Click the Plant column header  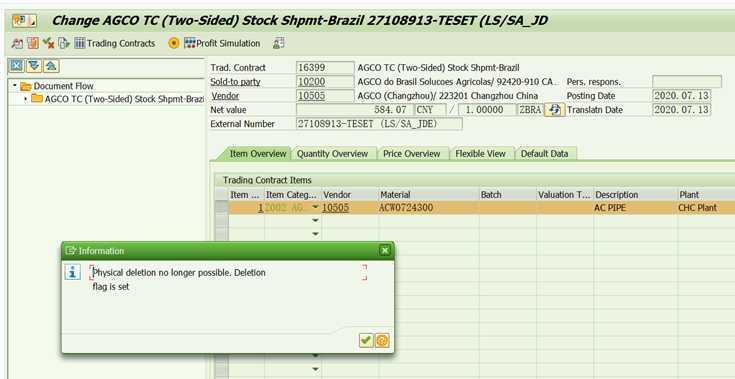pyautogui.click(x=706, y=194)
